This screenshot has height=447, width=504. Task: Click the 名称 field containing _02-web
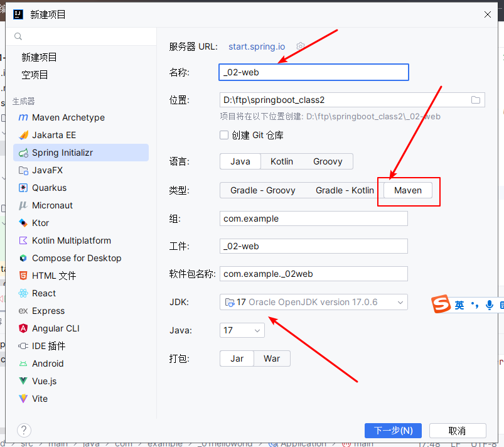click(x=314, y=72)
